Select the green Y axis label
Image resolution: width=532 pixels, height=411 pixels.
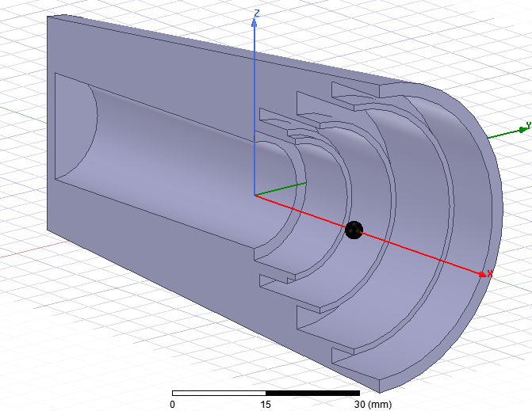pos(529,125)
